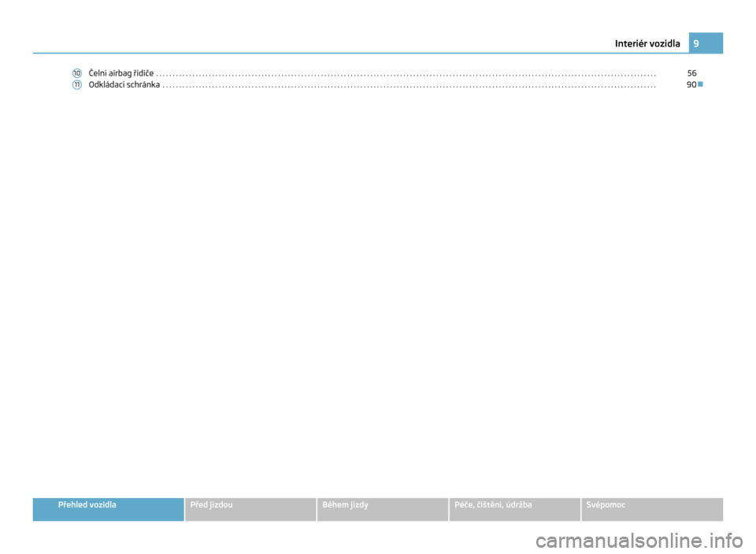This screenshot has height=554, width=756.
Task: Click the blue square end-of-section marker
Action: [700, 84]
